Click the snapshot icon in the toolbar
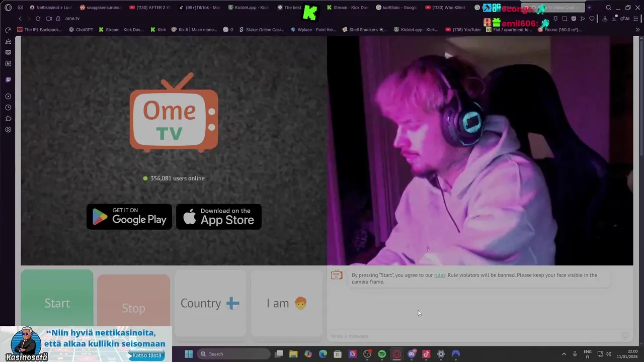This screenshot has width=644, height=362. click(x=565, y=19)
